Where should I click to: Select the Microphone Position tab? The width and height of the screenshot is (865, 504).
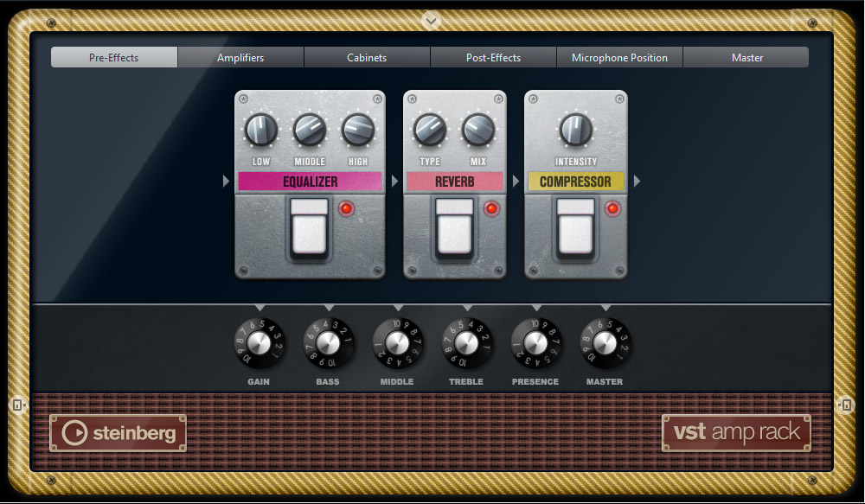click(619, 57)
